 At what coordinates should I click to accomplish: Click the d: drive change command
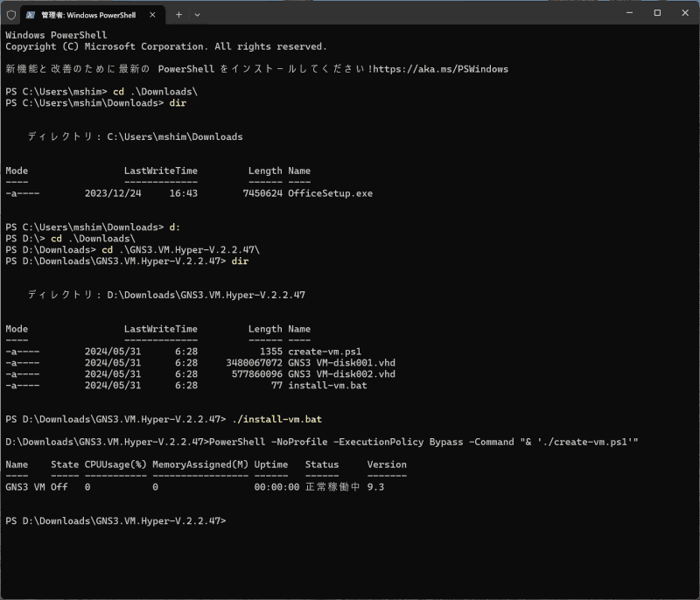(174, 227)
